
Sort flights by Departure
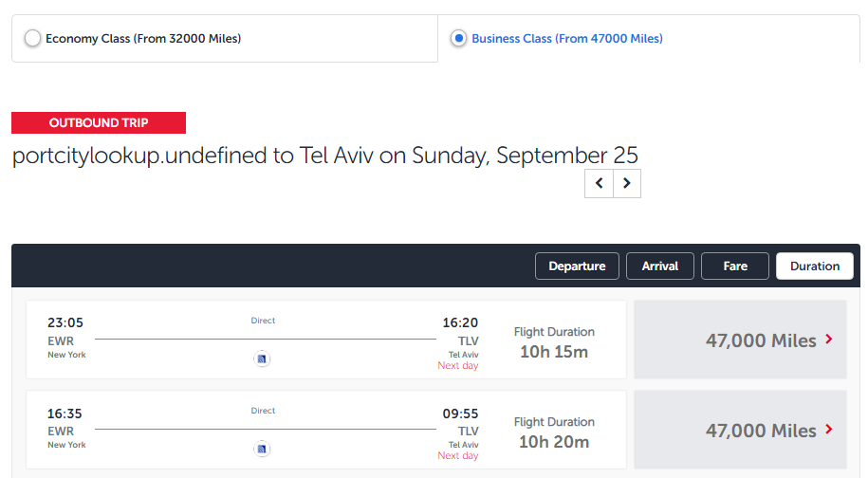(x=577, y=267)
